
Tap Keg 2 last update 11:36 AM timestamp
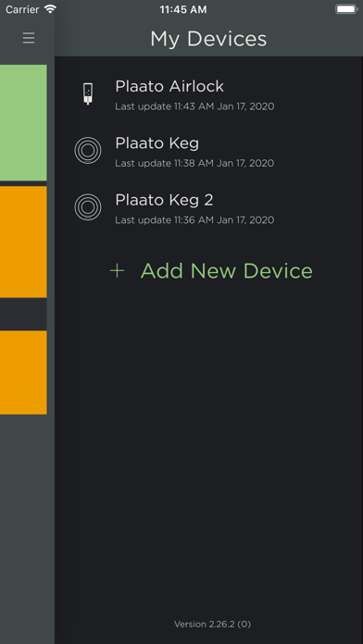[194, 220]
